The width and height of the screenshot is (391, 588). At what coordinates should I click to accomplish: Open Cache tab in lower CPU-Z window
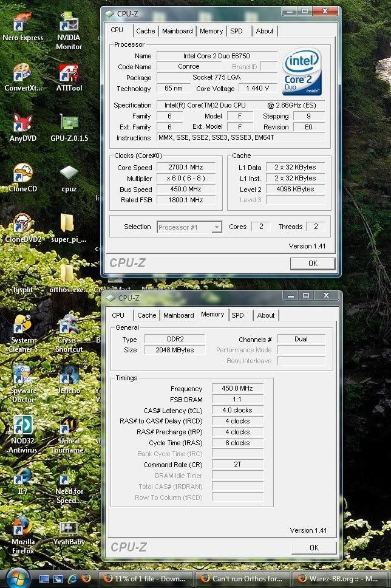point(146,315)
